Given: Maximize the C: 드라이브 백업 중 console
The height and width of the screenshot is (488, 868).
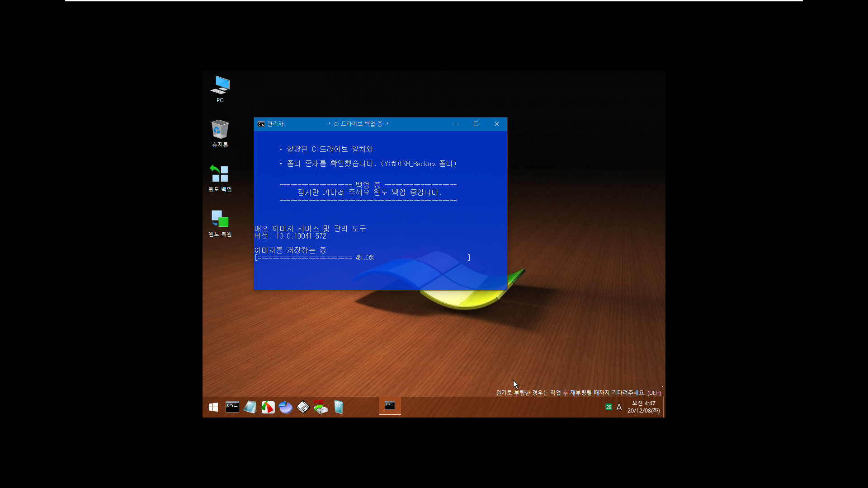Looking at the screenshot, I should [x=476, y=124].
